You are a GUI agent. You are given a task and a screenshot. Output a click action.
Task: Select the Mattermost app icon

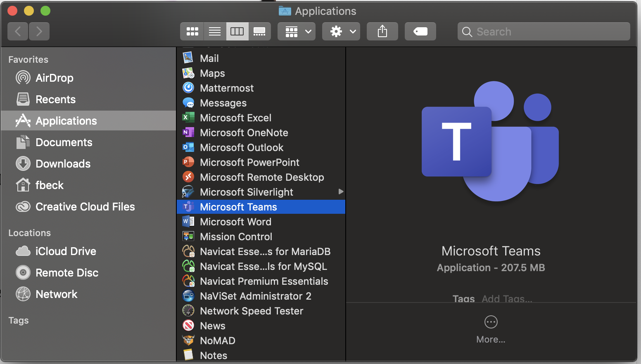[188, 87]
